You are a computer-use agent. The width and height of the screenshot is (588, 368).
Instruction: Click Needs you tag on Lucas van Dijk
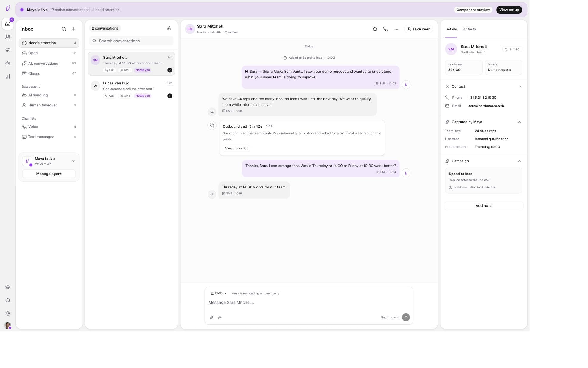[143, 96]
